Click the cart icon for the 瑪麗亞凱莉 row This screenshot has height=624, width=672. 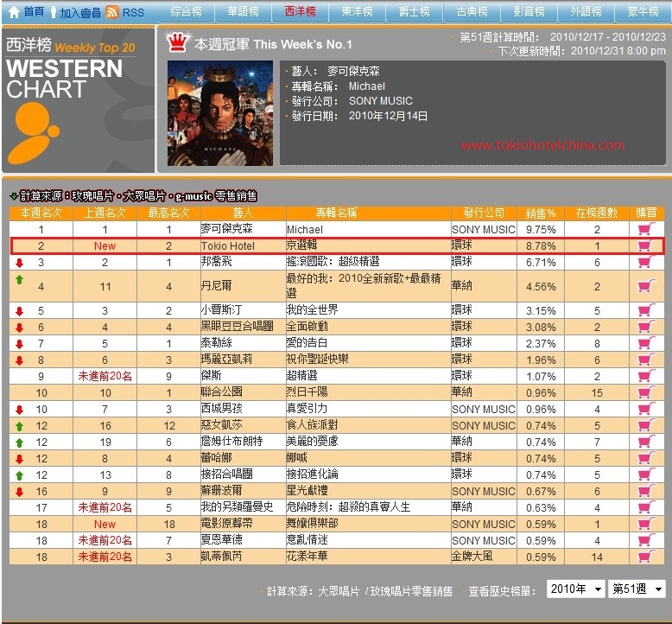click(x=646, y=360)
